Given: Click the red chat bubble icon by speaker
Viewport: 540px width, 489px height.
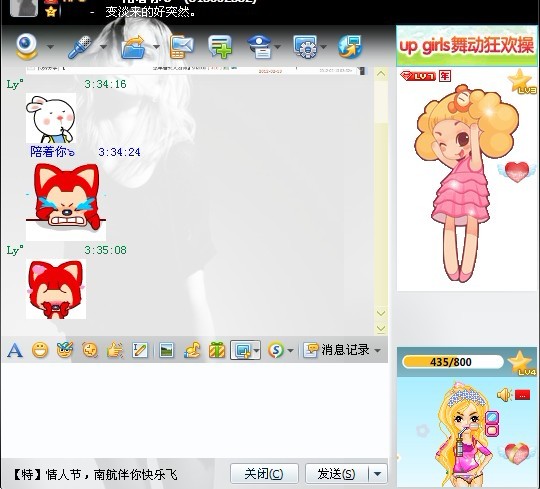Looking at the screenshot, I should point(522,395).
